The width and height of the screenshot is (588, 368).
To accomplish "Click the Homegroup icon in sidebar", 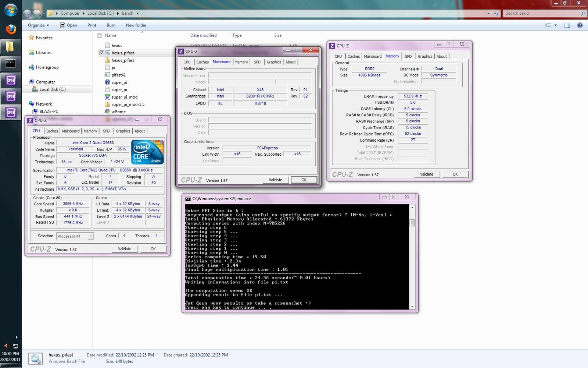I will coord(32,67).
